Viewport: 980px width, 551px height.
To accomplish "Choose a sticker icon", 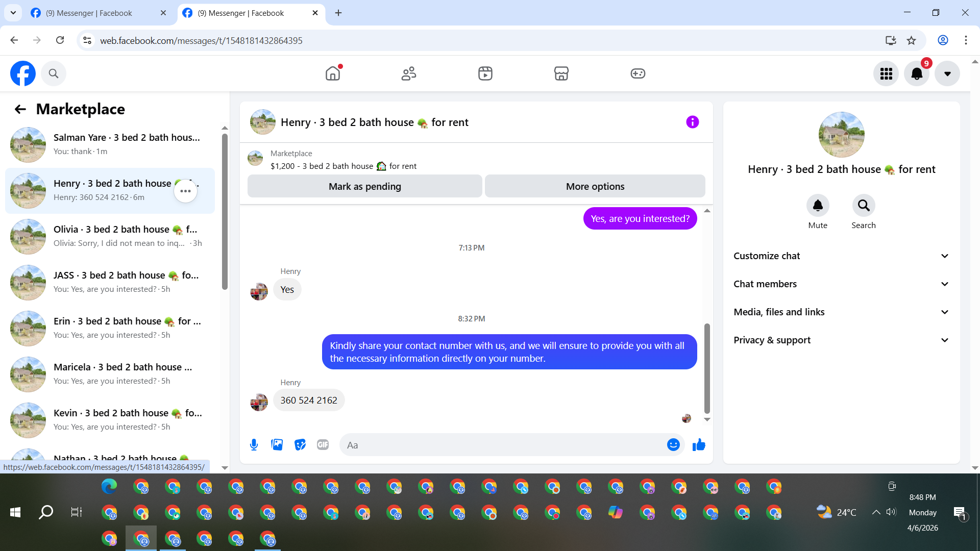I will coord(300,445).
